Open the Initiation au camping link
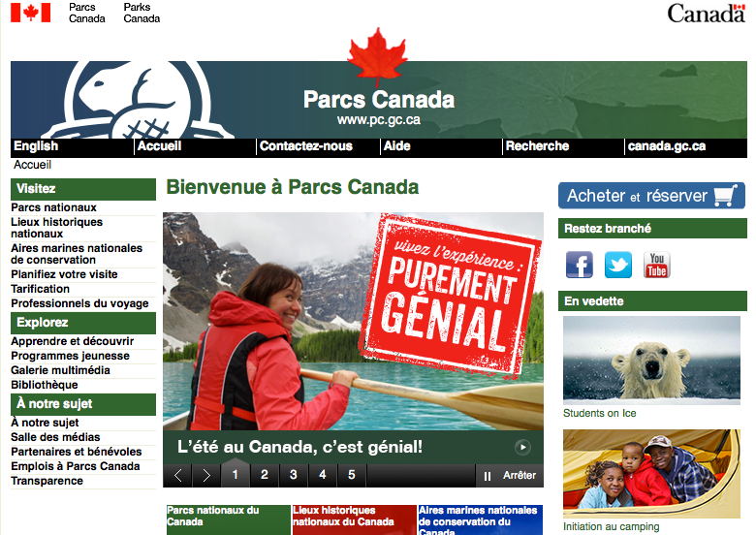 point(611,527)
